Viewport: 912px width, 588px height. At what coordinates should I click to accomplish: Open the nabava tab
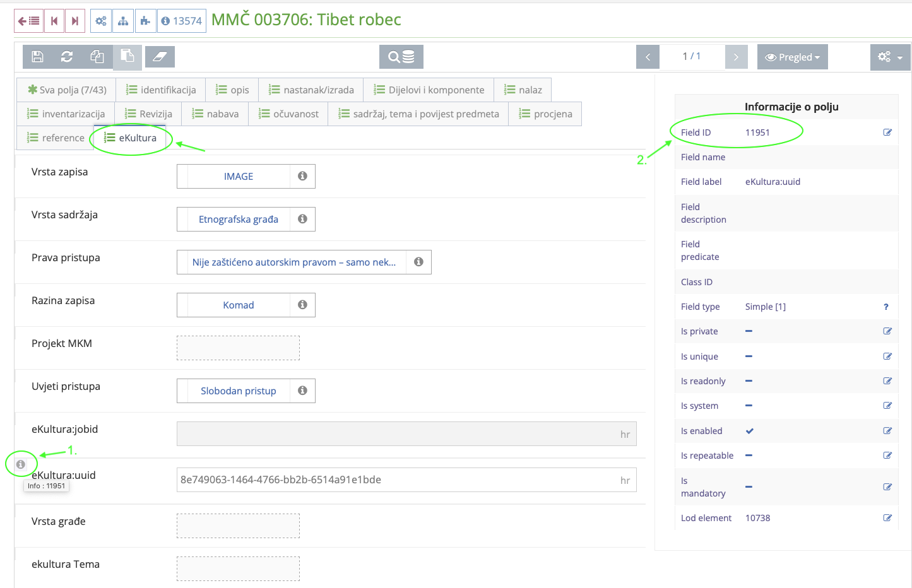[x=215, y=114]
